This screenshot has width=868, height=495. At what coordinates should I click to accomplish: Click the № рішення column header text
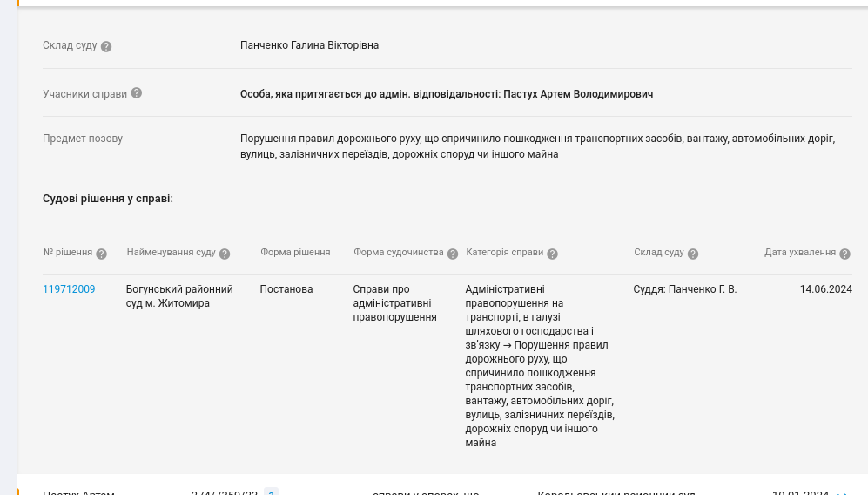pyautogui.click(x=67, y=253)
